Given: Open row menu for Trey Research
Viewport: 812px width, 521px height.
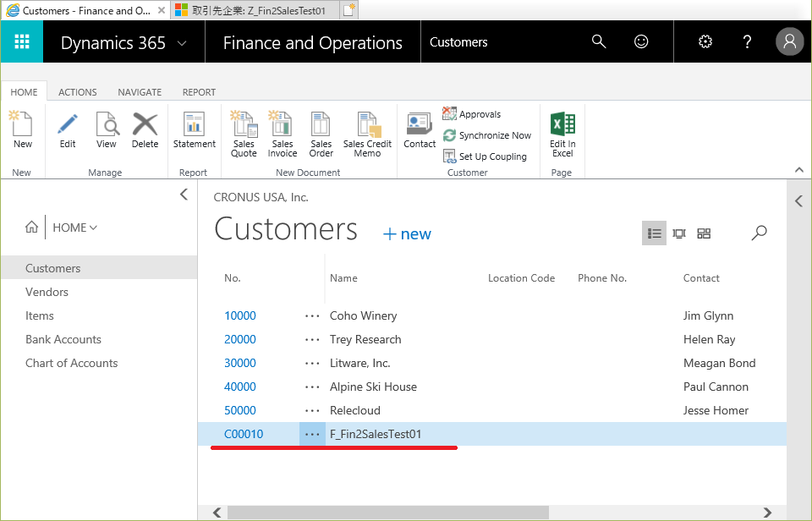Looking at the screenshot, I should tap(312, 340).
